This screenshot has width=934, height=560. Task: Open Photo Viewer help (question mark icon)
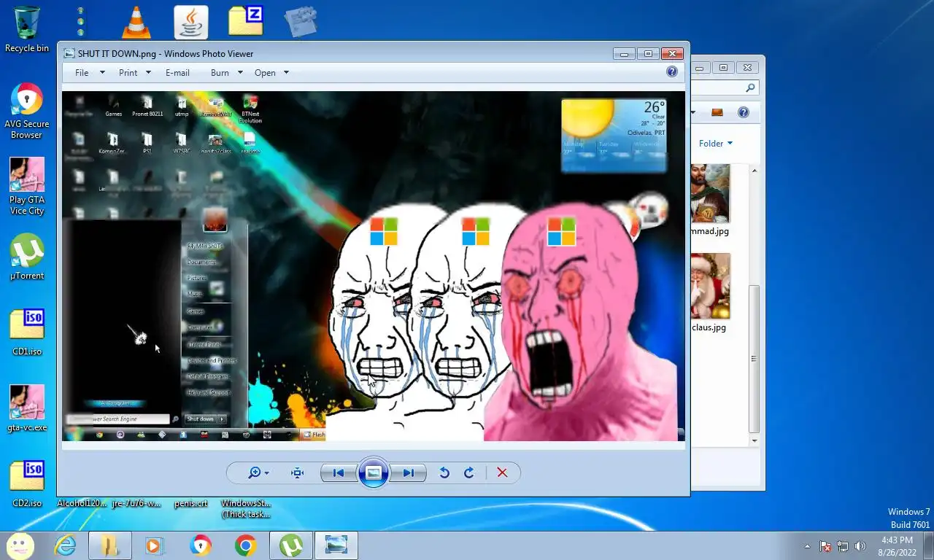(x=672, y=71)
